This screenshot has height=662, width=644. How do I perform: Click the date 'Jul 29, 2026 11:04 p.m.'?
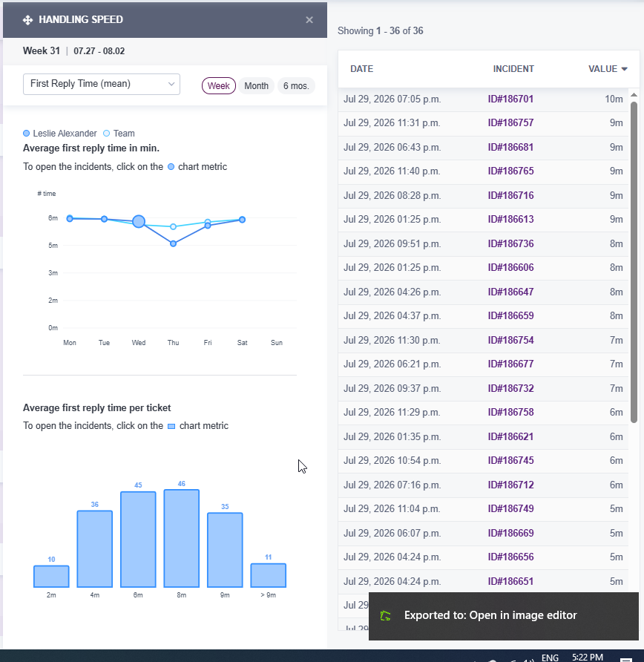(x=392, y=508)
